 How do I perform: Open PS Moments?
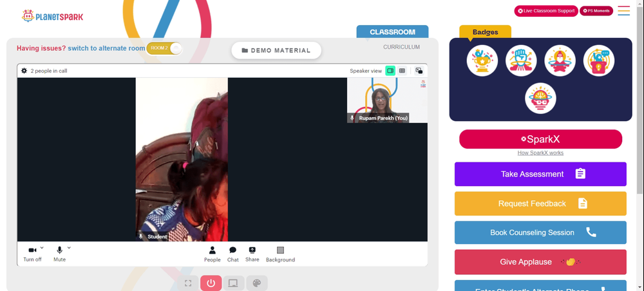click(x=596, y=11)
